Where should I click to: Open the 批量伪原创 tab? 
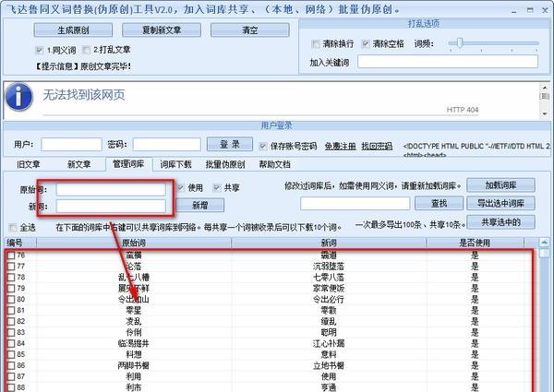tap(225, 164)
